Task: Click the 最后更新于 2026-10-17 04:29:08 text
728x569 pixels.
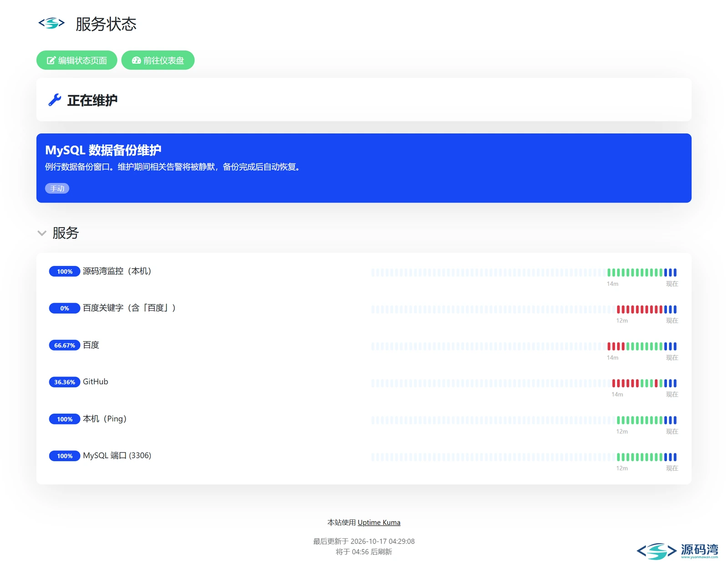Action: (364, 541)
